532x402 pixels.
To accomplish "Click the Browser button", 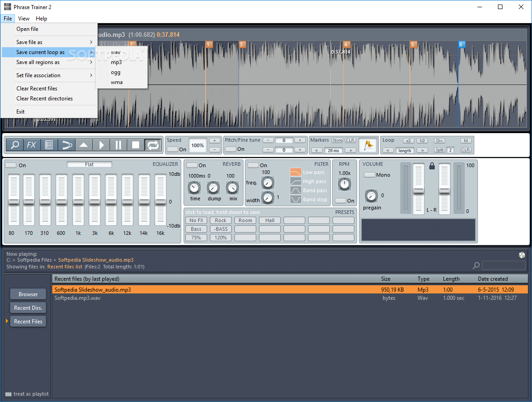I will coord(28,294).
